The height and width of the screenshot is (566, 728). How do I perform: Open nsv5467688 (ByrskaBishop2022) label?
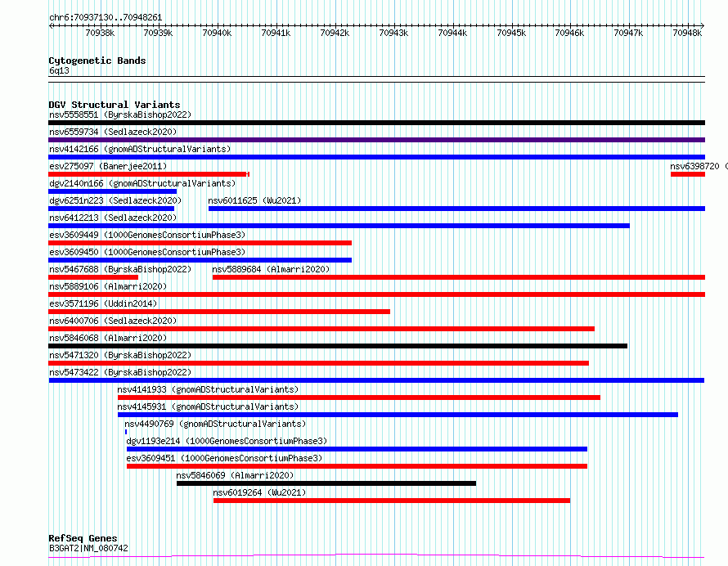click(x=120, y=269)
